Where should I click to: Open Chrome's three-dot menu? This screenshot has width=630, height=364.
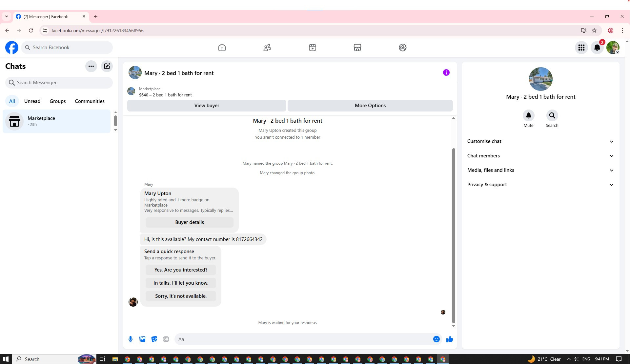pos(622,30)
